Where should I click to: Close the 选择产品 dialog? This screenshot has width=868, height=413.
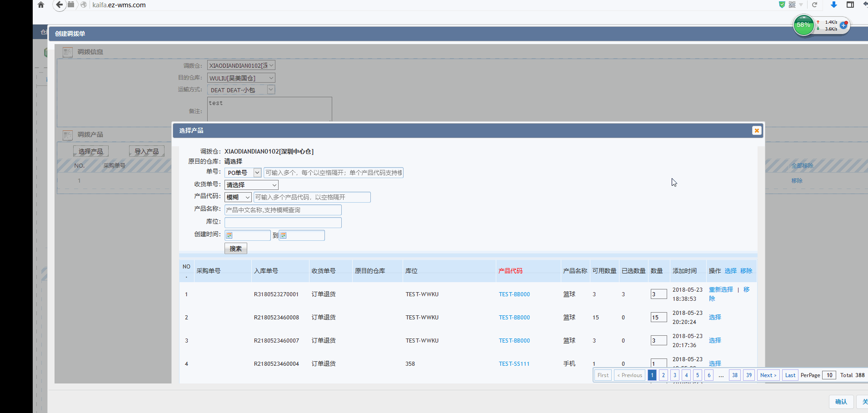pos(757,130)
